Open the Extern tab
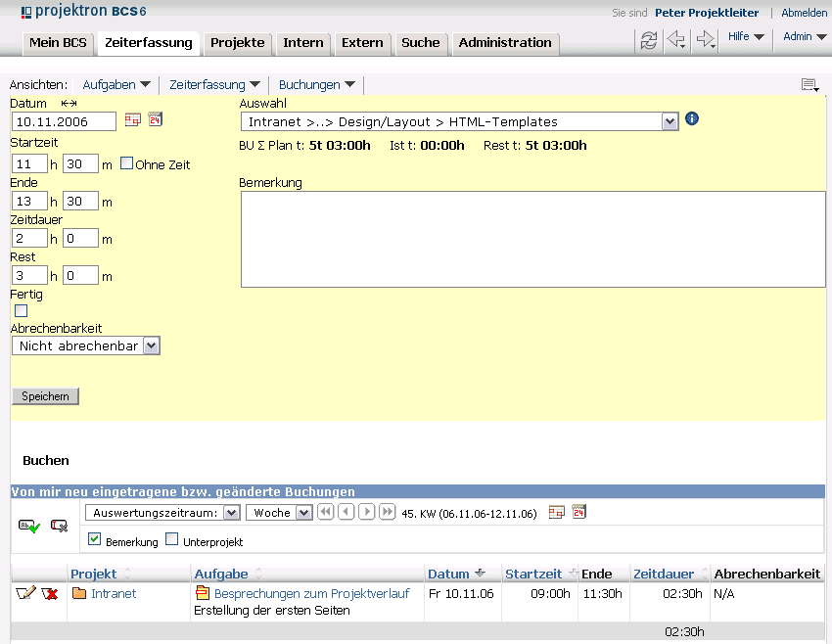The image size is (832, 644). point(362,43)
